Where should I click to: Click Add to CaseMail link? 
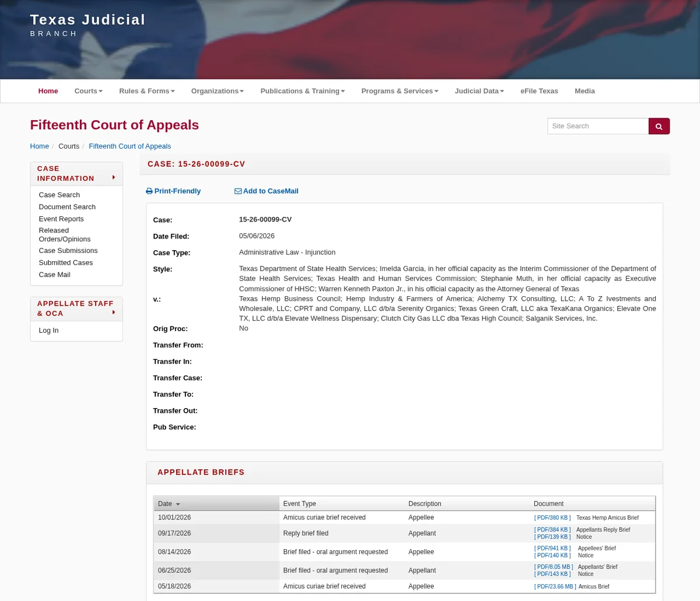point(267,191)
